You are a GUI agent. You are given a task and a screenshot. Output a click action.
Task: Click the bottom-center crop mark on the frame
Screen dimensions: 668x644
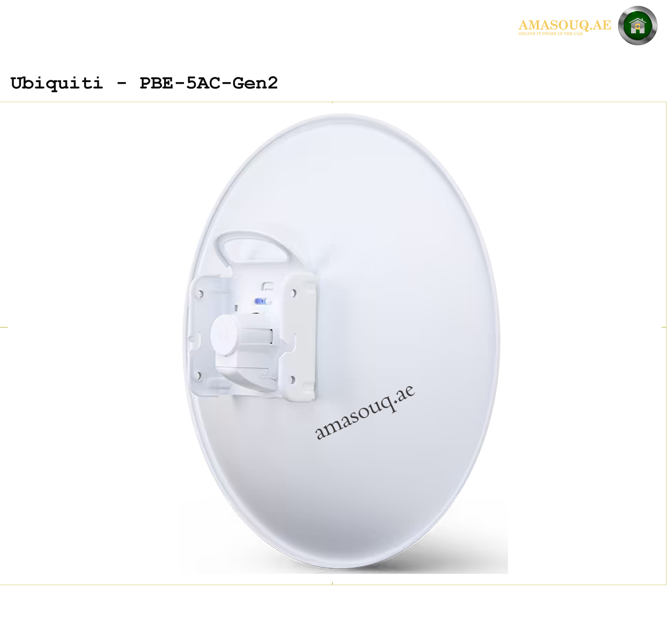coord(332,583)
